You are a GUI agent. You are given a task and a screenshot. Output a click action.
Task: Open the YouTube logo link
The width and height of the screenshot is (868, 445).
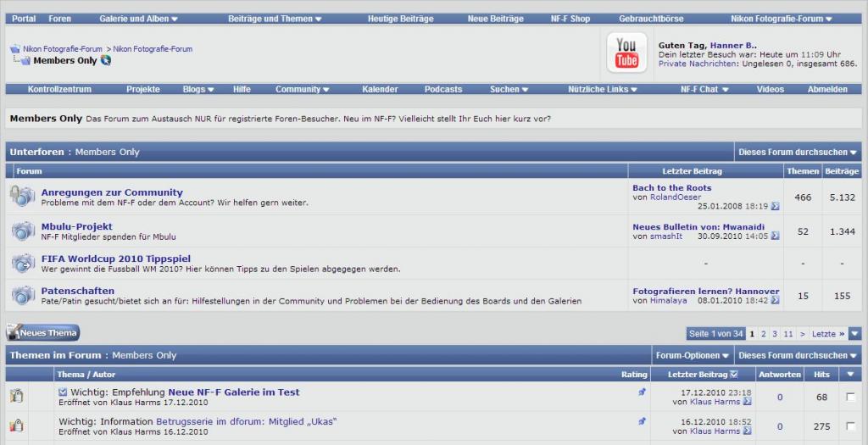[x=626, y=53]
